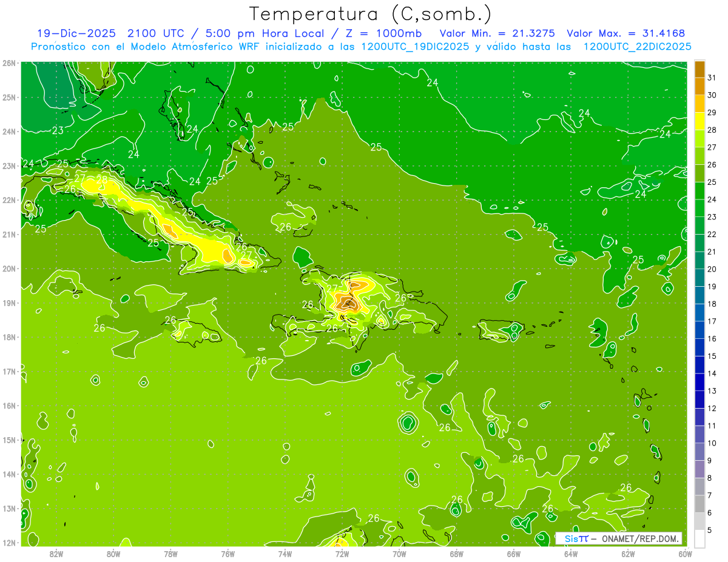Click the yellow legend swatch between 28 and 29

(699, 121)
